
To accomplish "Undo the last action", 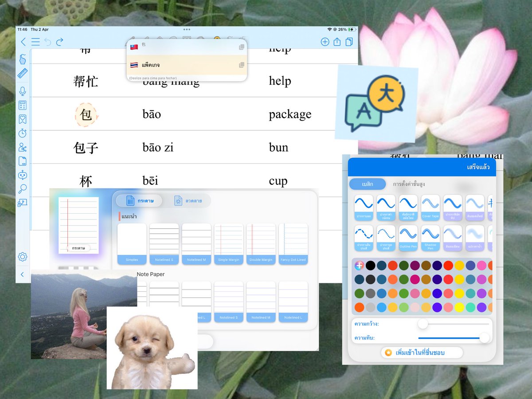I will tap(47, 42).
